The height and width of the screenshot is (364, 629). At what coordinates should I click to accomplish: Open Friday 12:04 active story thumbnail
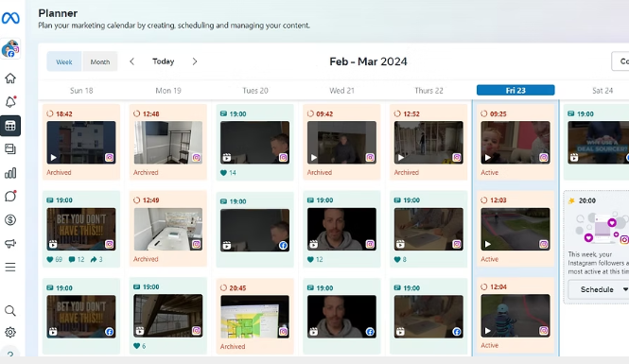(x=515, y=316)
